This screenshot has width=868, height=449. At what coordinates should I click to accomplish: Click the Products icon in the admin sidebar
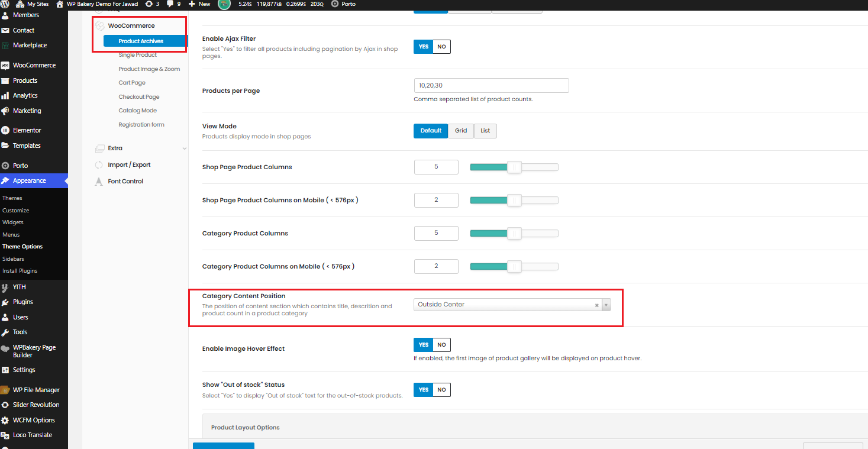(5, 80)
